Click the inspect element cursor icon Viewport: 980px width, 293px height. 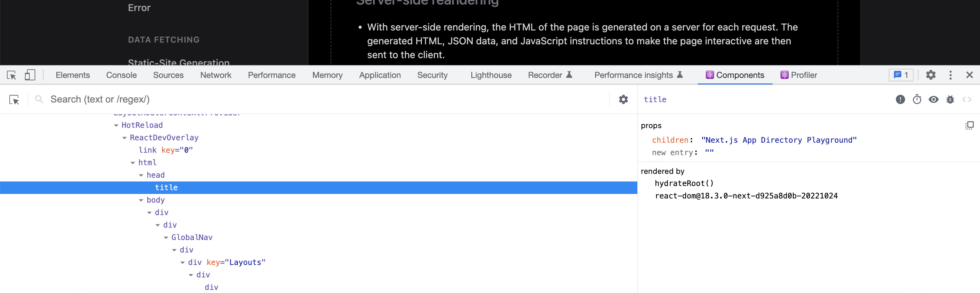pyautogui.click(x=11, y=75)
